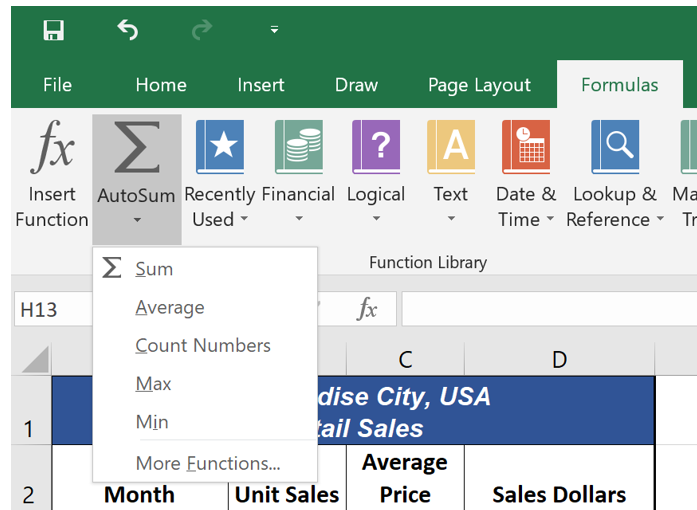Expand the Recently Used dropdown arrow
Viewport: 697px width, 510px height.
click(x=244, y=218)
